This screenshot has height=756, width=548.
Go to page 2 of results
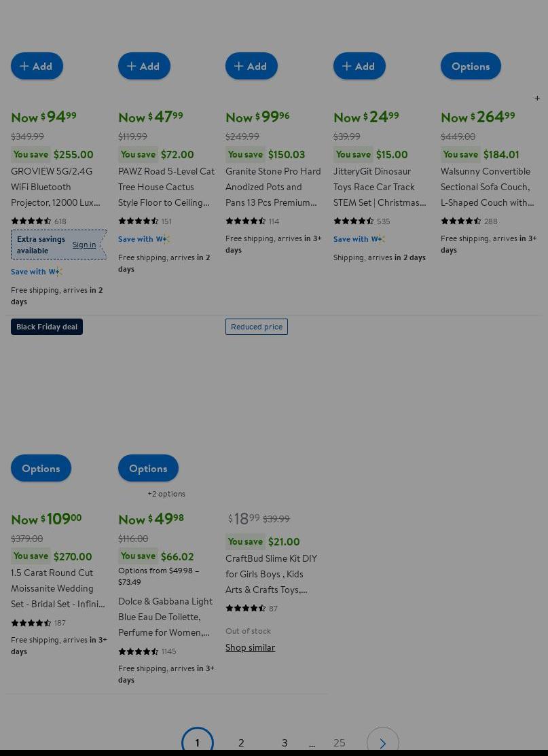[241, 742]
